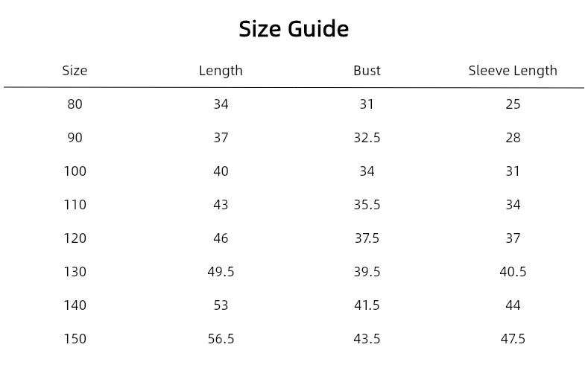Viewport: 588px width, 365px height.
Task: Select the Bust column header
Action: pos(367,71)
